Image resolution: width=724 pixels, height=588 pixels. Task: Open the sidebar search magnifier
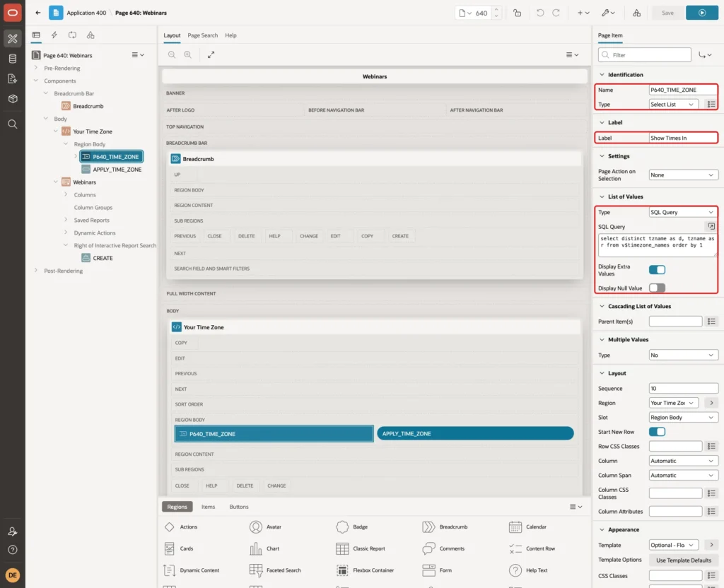coord(13,124)
